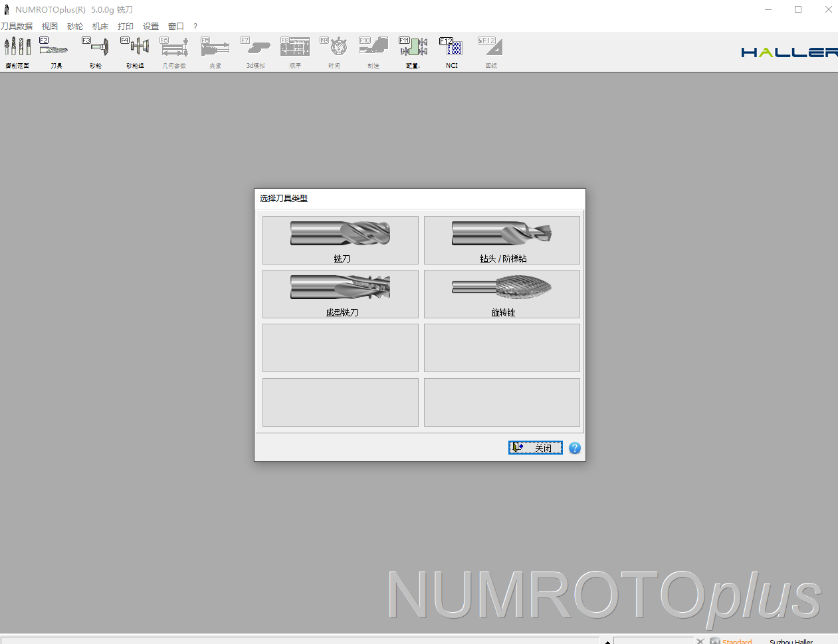Screen dimensions: 838x644
Task: Open the 视图 menu
Action: pos(50,26)
